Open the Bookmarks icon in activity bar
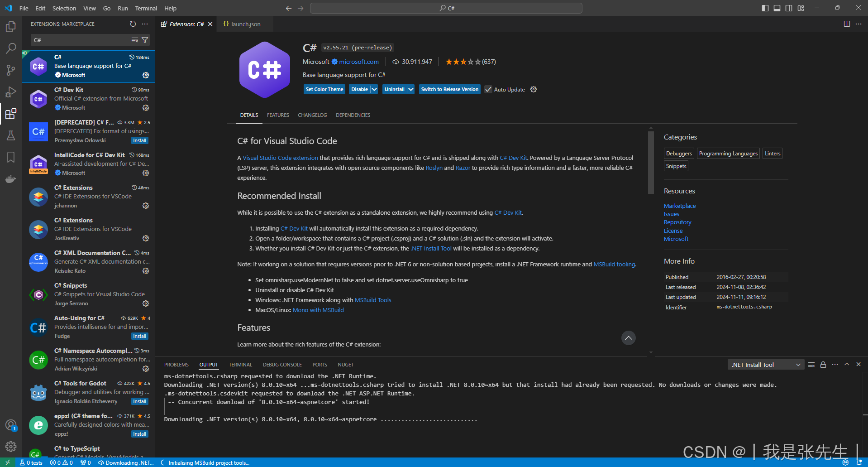Image resolution: width=868 pixels, height=467 pixels. point(11,157)
